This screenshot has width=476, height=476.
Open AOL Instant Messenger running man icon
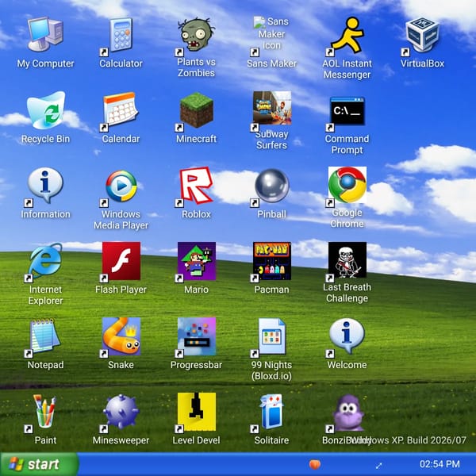click(347, 35)
